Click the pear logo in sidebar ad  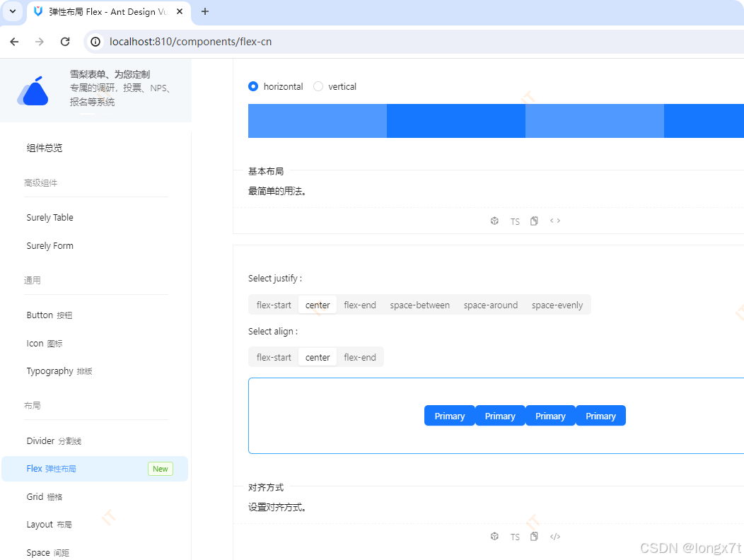tap(33, 91)
